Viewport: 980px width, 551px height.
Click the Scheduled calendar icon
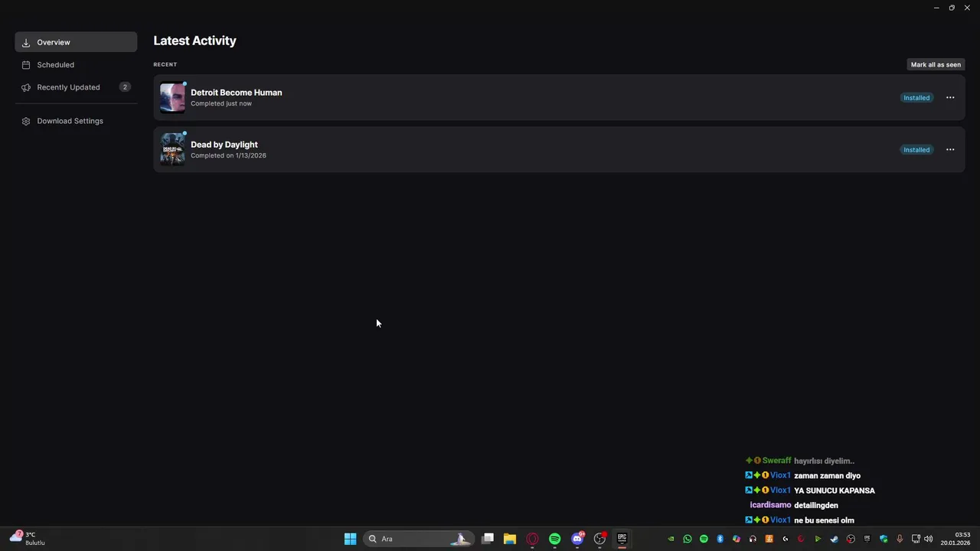(x=26, y=65)
